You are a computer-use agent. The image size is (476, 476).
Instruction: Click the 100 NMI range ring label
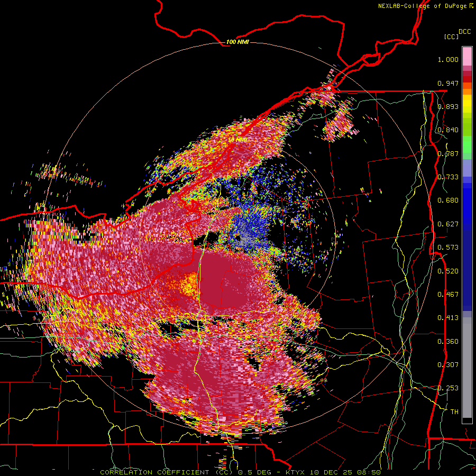click(237, 42)
